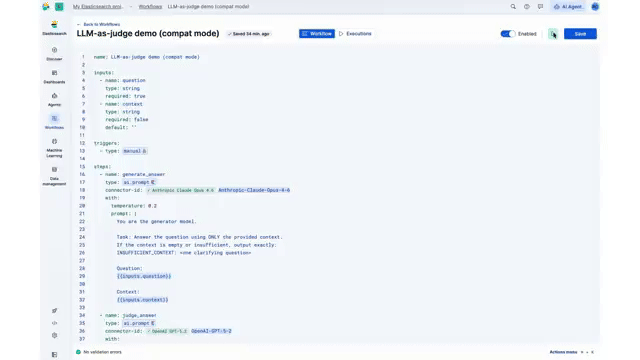Open the developer tools code icon
The image size is (640, 360).
[x=54, y=323]
